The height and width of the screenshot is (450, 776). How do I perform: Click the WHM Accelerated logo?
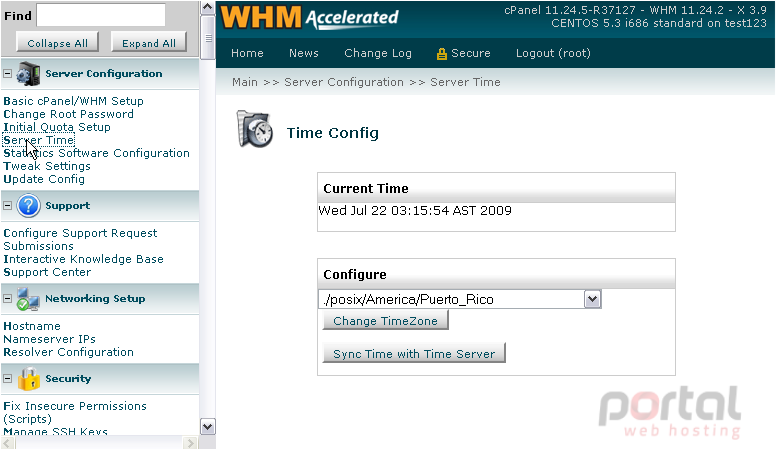(309, 17)
